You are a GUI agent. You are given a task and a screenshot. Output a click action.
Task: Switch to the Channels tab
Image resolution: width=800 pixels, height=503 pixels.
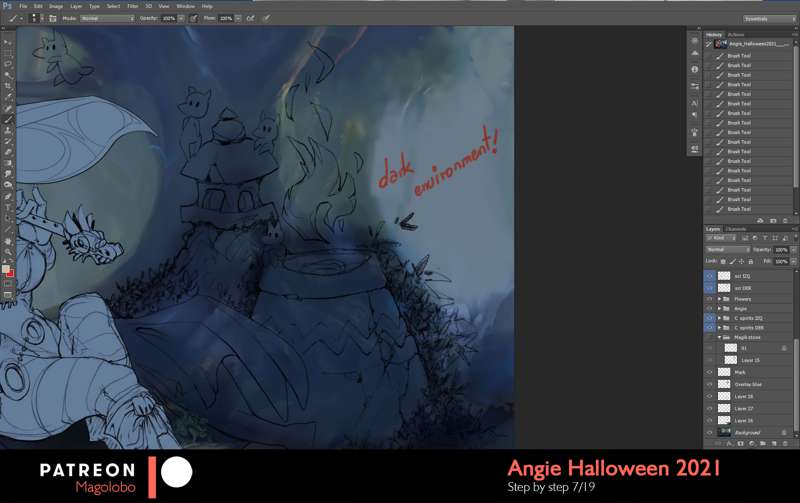pos(736,229)
